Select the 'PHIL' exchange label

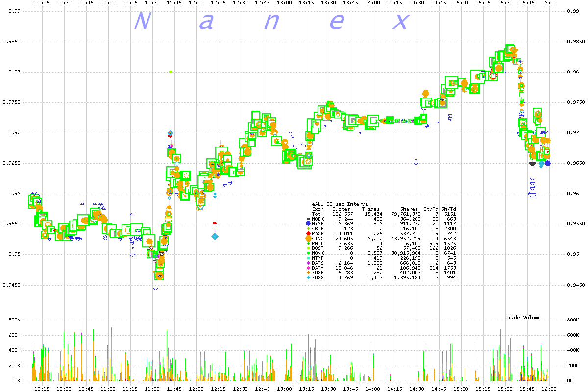[x=318, y=243]
